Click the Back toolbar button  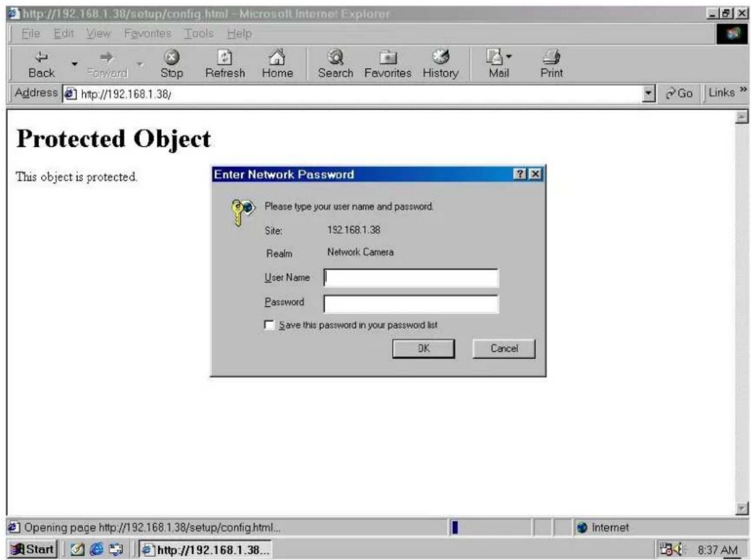click(41, 65)
